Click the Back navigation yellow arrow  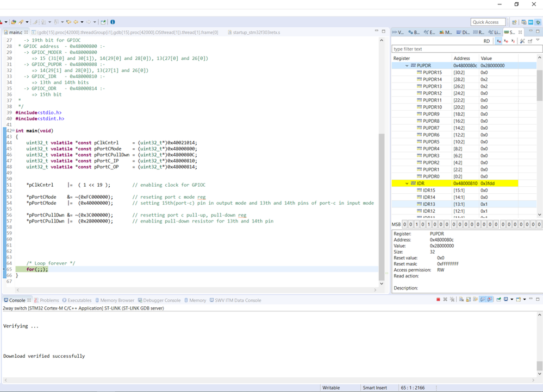click(76, 22)
